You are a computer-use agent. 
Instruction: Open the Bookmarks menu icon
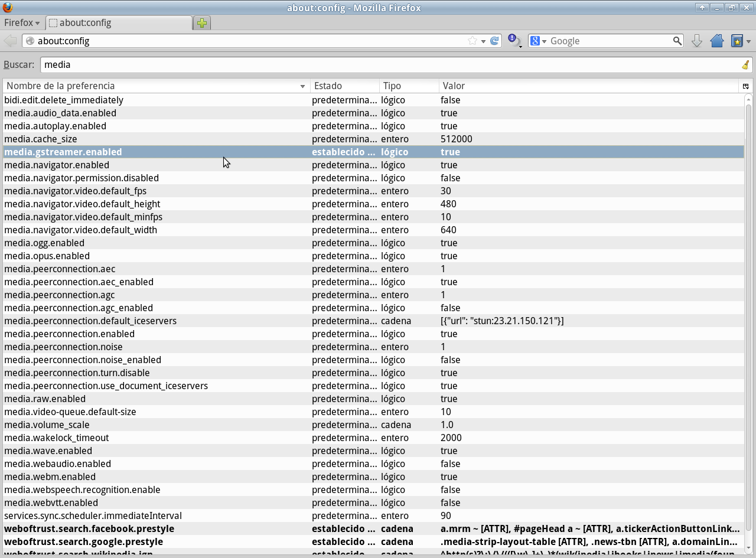737,41
